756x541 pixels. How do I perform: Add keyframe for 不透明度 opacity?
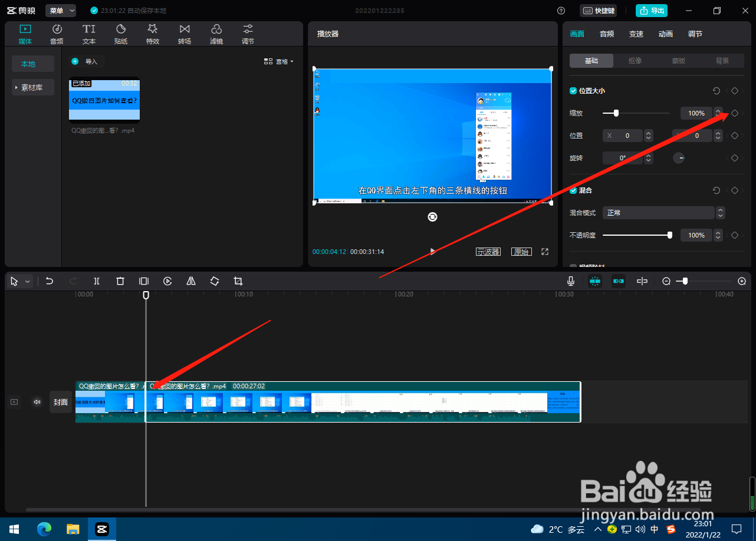point(735,235)
